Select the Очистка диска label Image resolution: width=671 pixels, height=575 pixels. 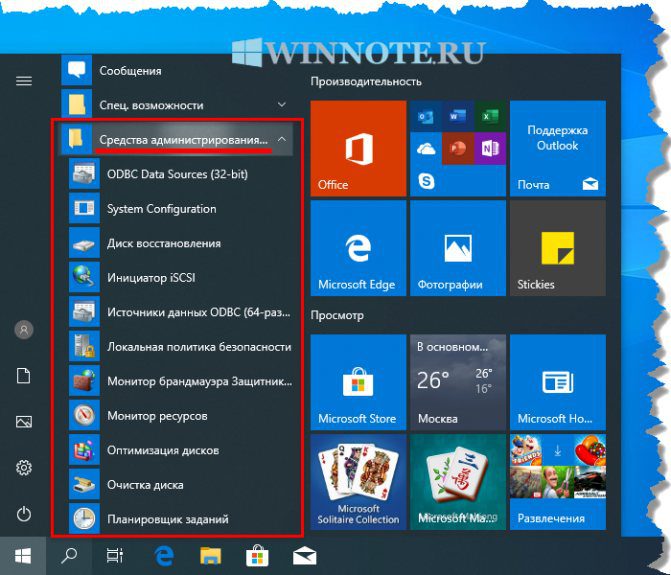tap(145, 485)
